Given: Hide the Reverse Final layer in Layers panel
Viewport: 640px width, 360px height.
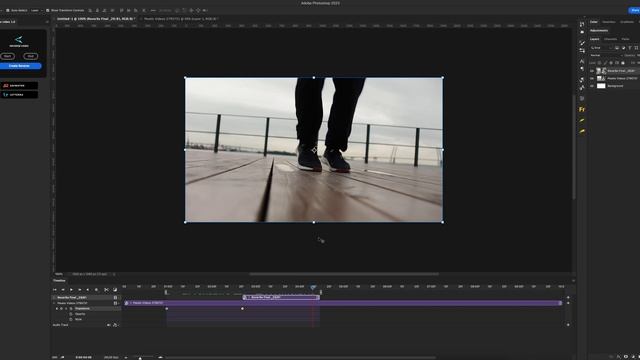Looking at the screenshot, I should [x=592, y=71].
